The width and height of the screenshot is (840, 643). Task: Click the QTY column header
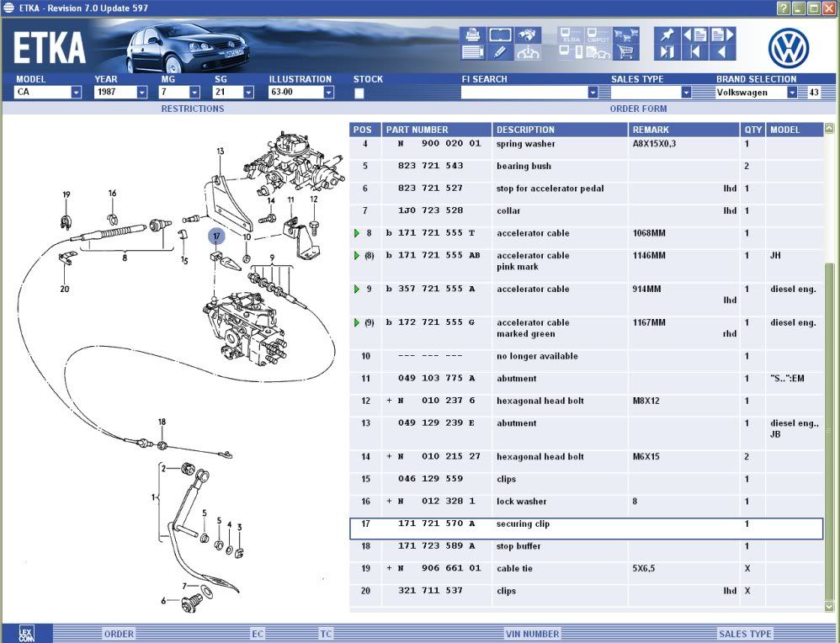pos(752,130)
